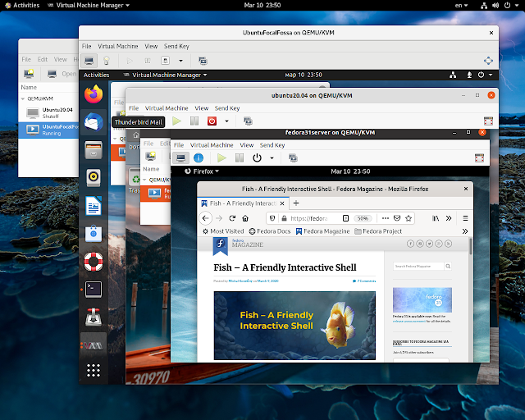Open Files manager in Ubuntu dock
This screenshot has width=525, height=420.
(94, 150)
